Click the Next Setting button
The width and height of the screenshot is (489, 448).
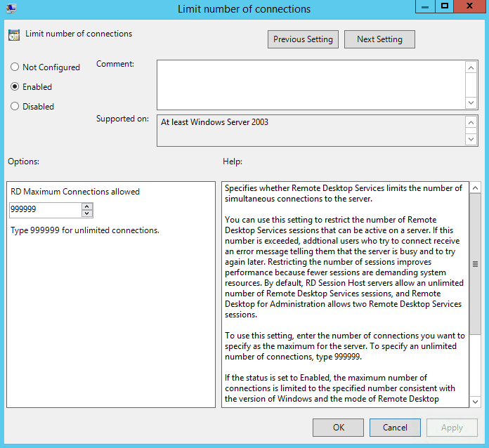(379, 39)
